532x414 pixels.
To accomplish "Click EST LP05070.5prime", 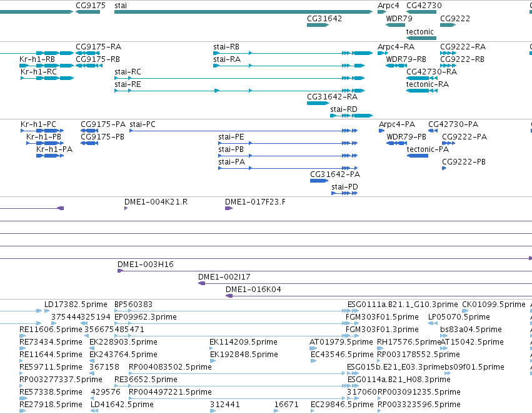I will pyautogui.click(x=433, y=323).
